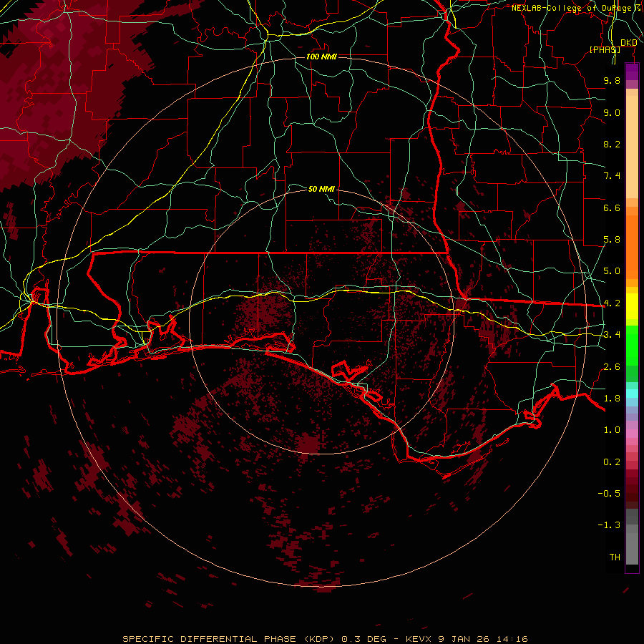Click the 6.6 scale value

point(612,208)
